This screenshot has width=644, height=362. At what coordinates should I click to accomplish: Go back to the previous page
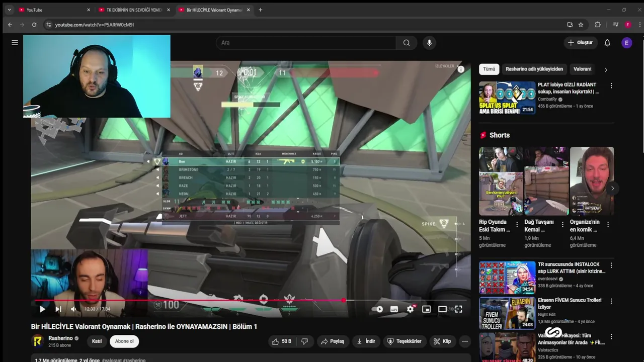pyautogui.click(x=10, y=25)
